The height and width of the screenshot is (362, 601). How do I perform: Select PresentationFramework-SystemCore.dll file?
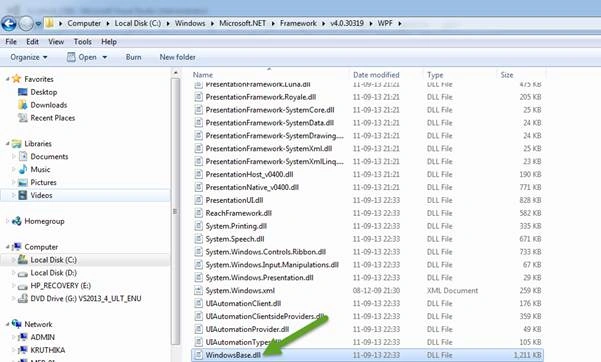(x=270, y=110)
